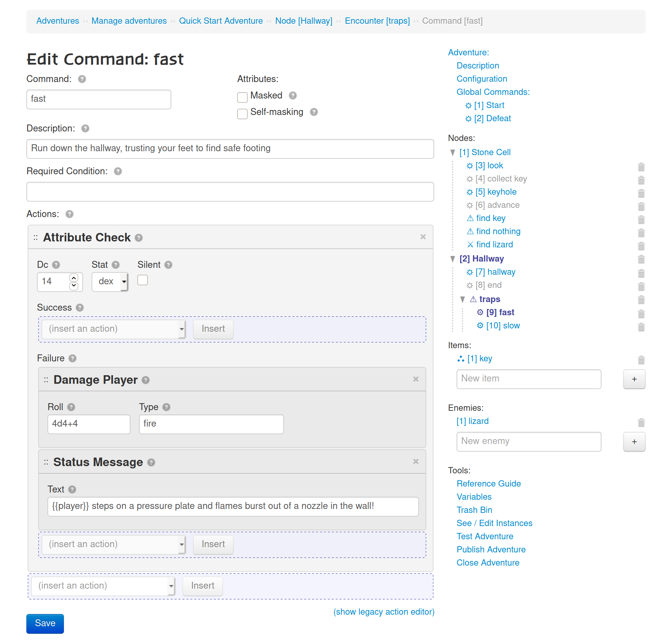The height and width of the screenshot is (643, 672).
Task: Delete the look command via trash icon
Action: tap(641, 167)
